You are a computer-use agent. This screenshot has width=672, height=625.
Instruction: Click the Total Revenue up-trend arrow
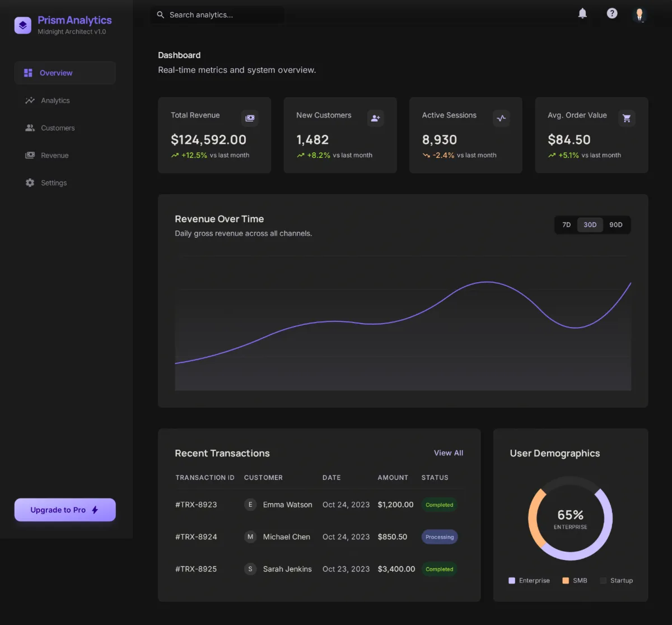click(175, 155)
